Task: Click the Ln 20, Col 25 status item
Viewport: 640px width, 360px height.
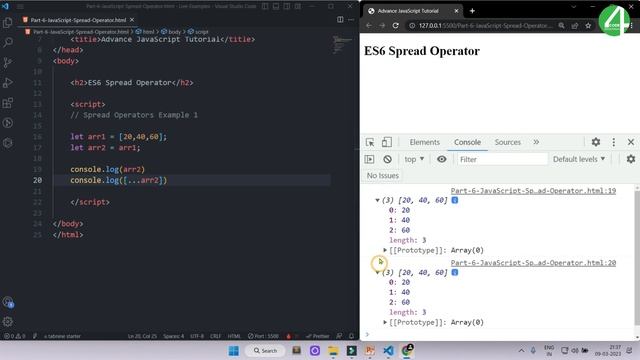Action: point(142,336)
